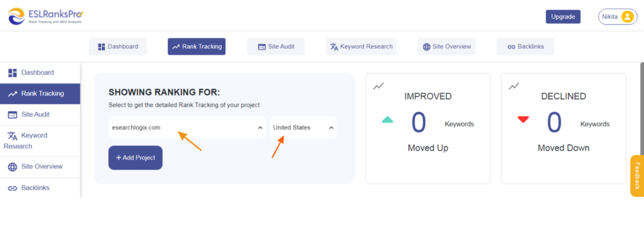The height and width of the screenshot is (228, 644).
Task: Click the Add Project button
Action: click(136, 158)
